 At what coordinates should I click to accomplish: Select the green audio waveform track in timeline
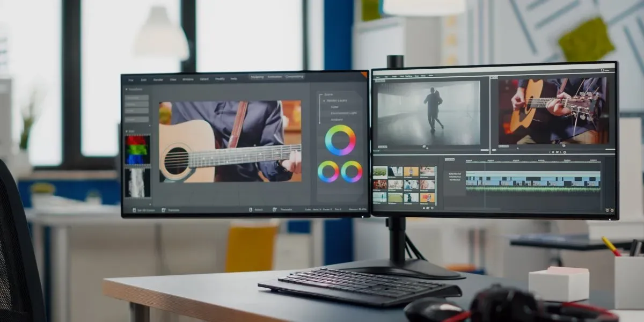coord(533,189)
